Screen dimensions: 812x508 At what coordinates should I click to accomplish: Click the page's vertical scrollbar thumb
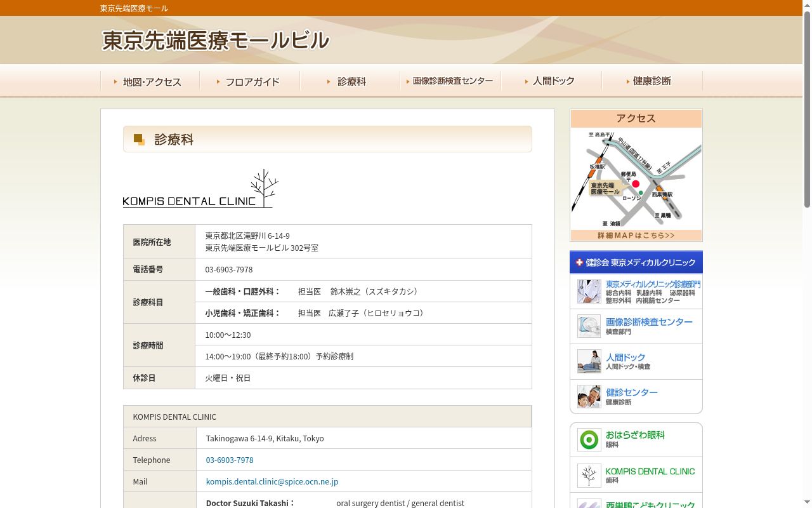pyautogui.click(x=807, y=109)
